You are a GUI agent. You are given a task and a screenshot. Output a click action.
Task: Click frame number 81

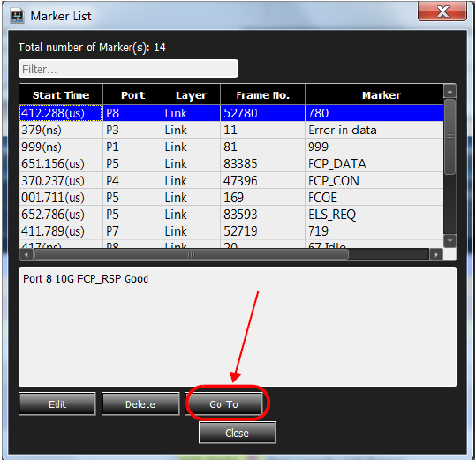click(x=262, y=147)
